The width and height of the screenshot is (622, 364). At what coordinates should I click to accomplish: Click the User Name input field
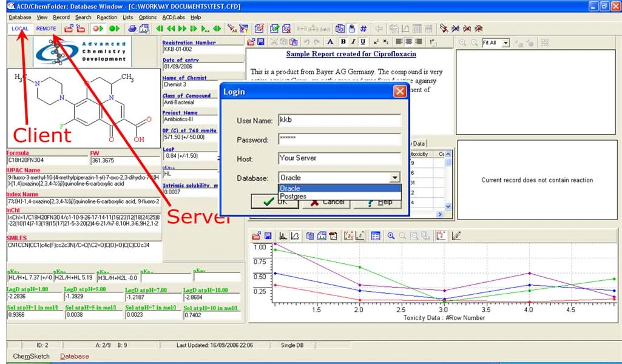tap(340, 120)
